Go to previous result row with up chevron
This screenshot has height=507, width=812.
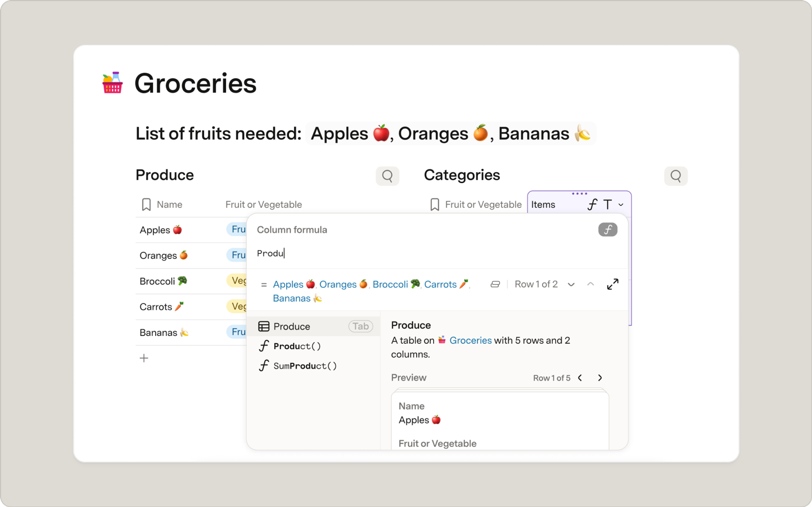(591, 284)
